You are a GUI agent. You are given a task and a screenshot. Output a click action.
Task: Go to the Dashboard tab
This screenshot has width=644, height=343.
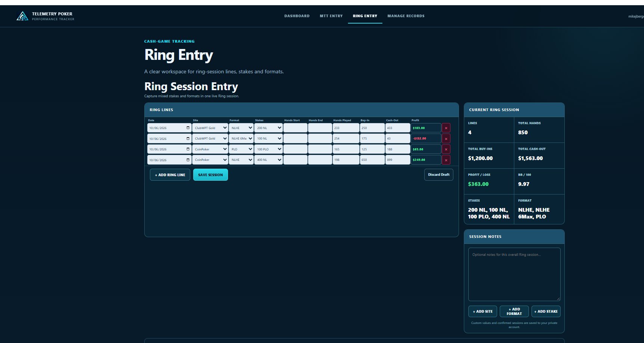click(x=297, y=16)
